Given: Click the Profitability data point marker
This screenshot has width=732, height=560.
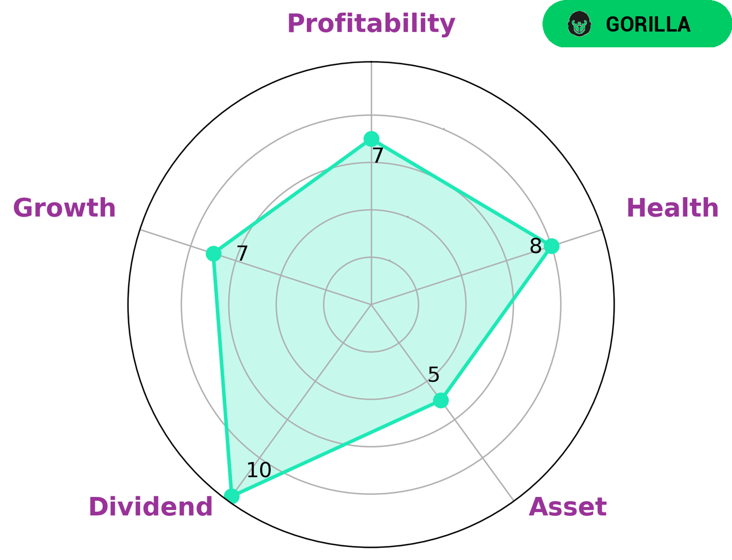Looking at the screenshot, I should 372,139.
